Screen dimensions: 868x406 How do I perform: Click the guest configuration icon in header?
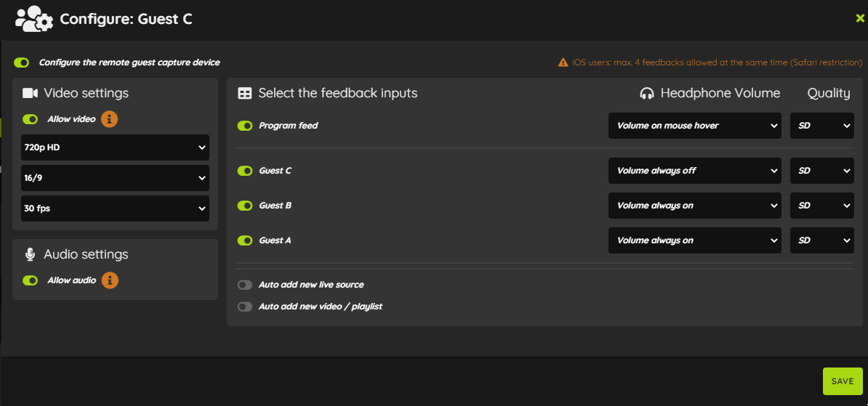point(34,18)
